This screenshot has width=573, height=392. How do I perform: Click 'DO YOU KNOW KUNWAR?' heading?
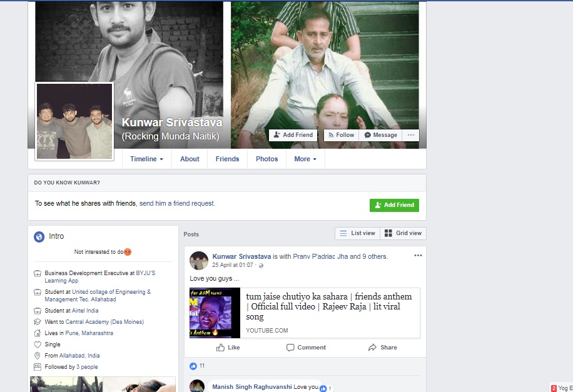(x=67, y=183)
